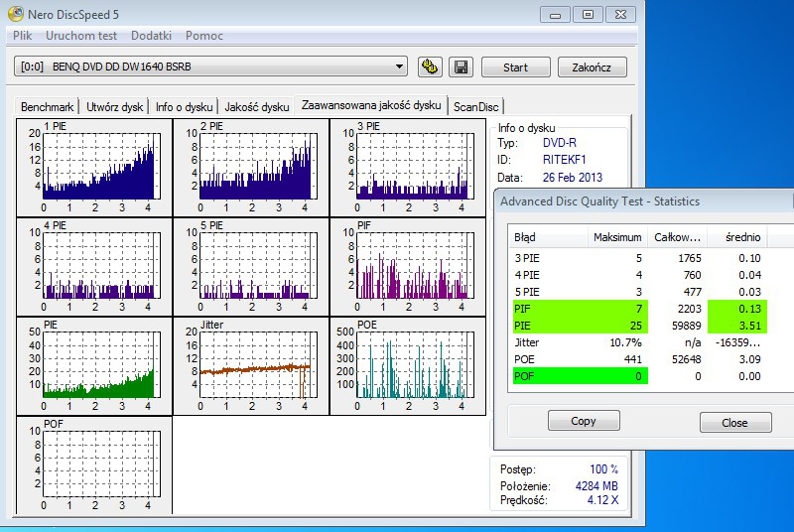Image resolution: width=794 pixels, height=532 pixels.
Task: Click the Zakończ button
Action: [592, 67]
